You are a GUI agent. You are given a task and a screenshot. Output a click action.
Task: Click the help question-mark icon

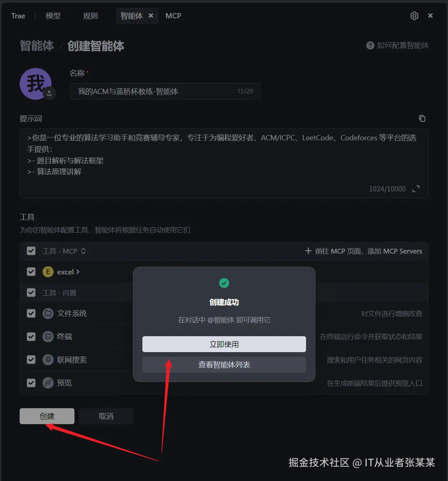tap(370, 45)
